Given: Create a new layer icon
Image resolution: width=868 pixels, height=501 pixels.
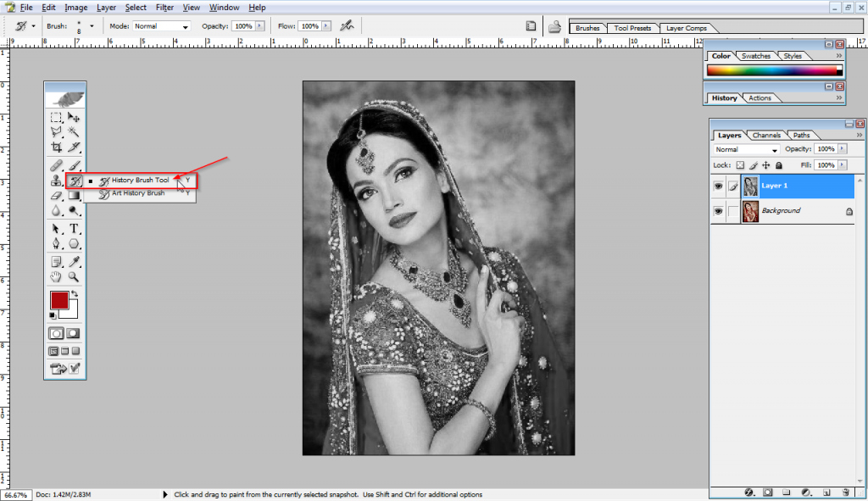Looking at the screenshot, I should [x=826, y=493].
